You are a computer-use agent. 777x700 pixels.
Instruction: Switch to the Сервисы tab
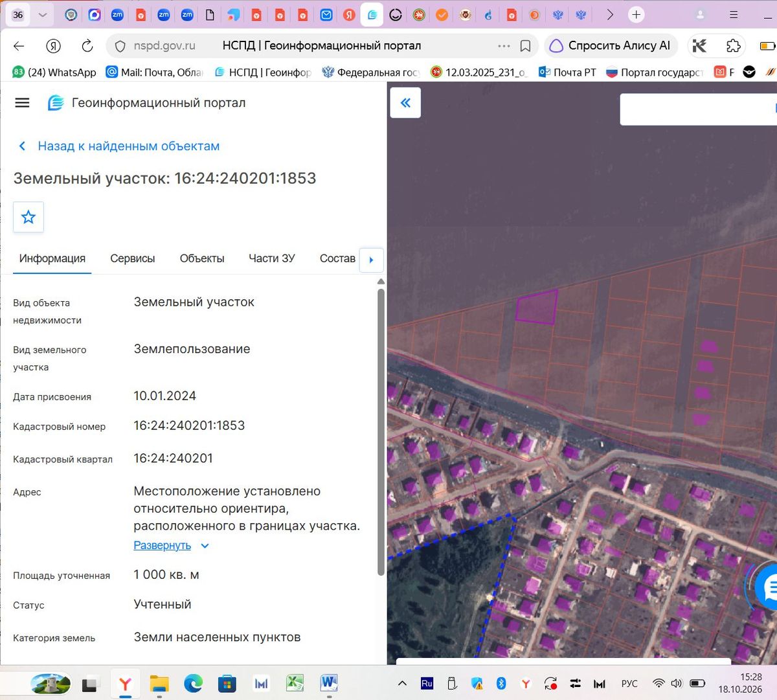click(x=133, y=258)
